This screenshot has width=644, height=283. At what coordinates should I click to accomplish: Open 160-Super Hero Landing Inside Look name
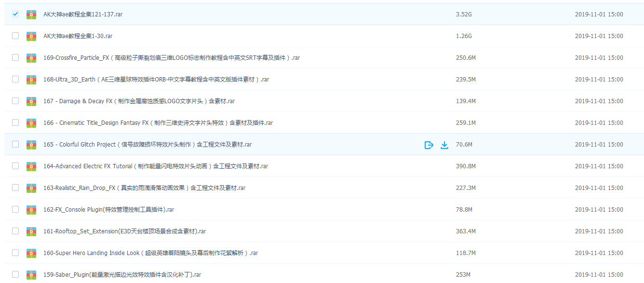point(151,253)
